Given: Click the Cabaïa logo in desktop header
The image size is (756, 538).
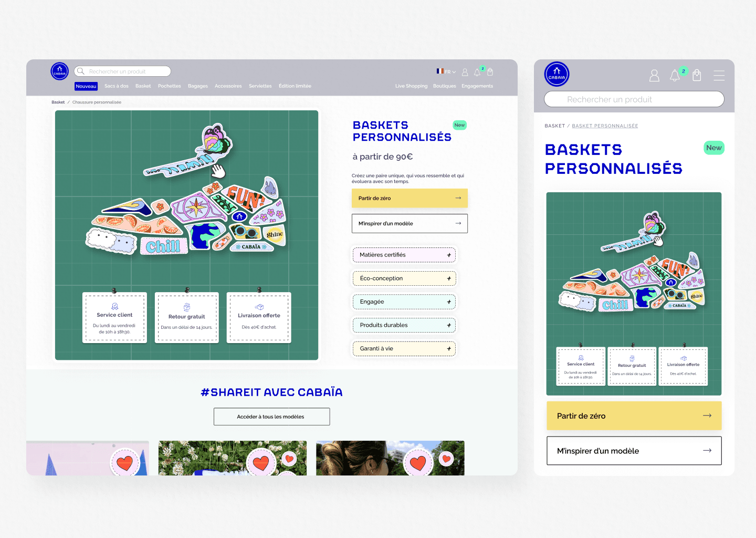Looking at the screenshot, I should click(x=60, y=71).
